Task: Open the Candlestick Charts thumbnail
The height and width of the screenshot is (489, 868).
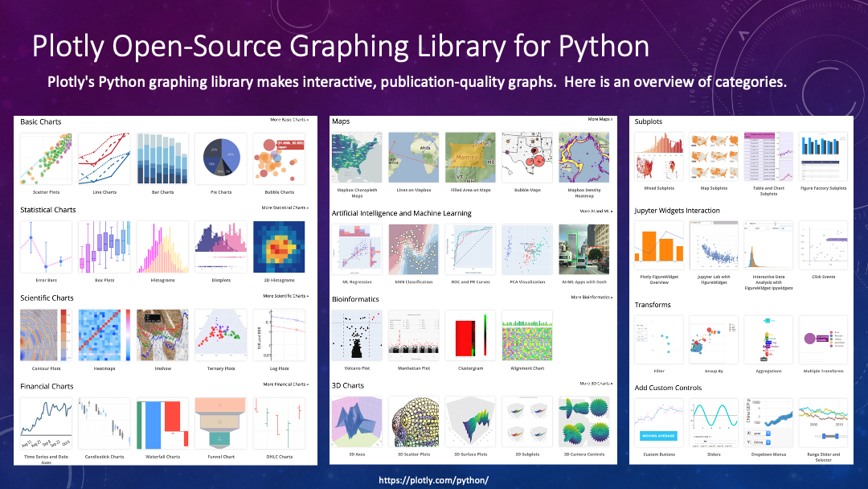Action: [x=104, y=424]
